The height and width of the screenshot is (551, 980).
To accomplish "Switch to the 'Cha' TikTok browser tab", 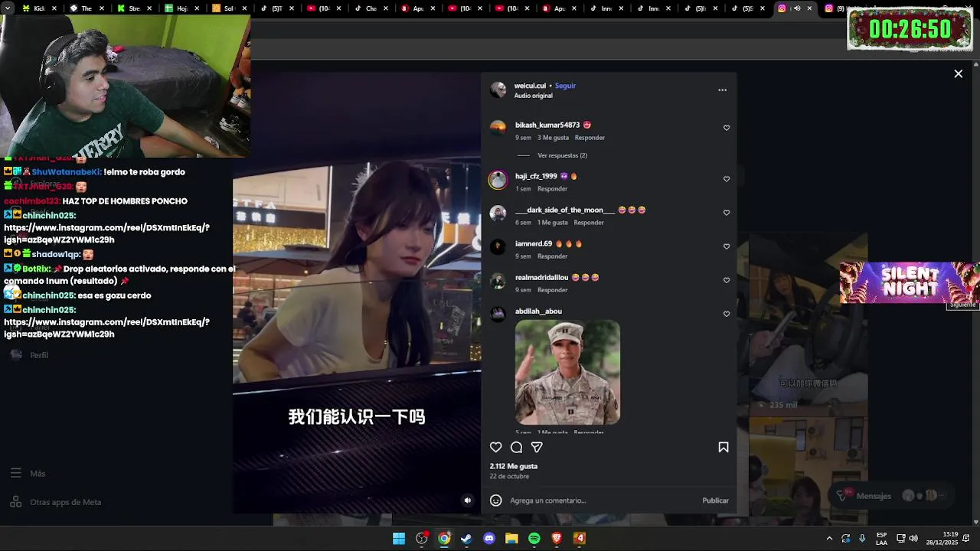I will click(x=371, y=8).
